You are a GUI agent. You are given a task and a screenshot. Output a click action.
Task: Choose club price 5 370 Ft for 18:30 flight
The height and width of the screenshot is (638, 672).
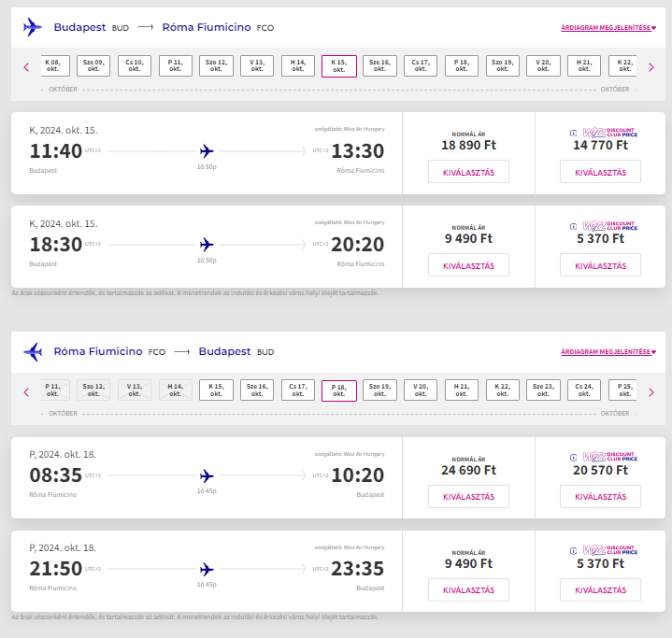(x=600, y=265)
